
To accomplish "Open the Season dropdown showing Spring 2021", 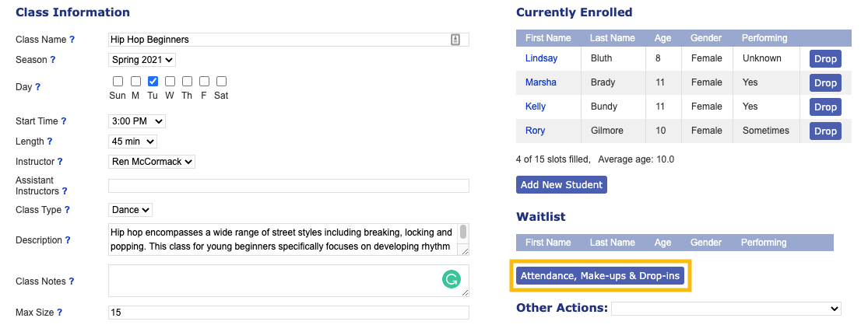I will click(x=142, y=60).
